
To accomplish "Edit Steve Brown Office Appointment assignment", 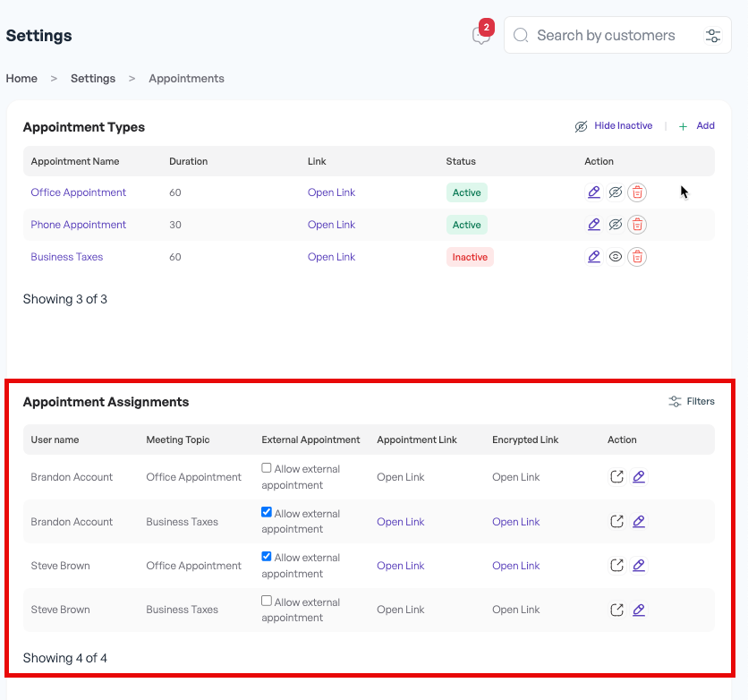I will 639,566.
